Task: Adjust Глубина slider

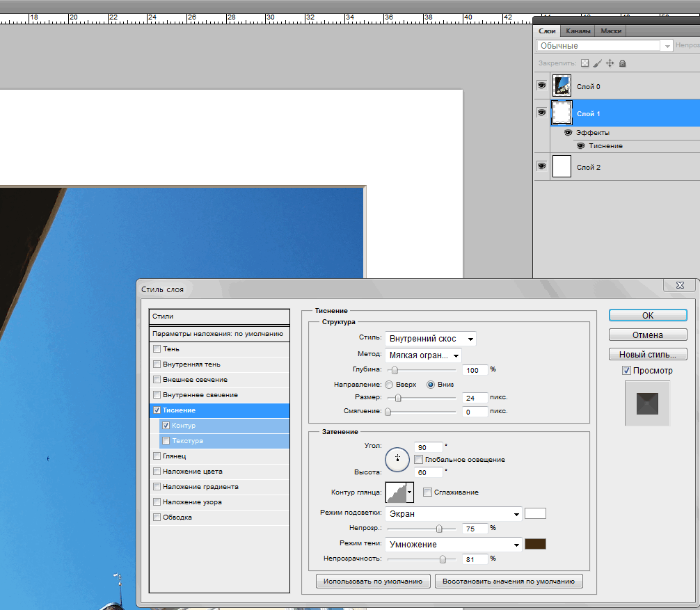Action: coord(395,370)
